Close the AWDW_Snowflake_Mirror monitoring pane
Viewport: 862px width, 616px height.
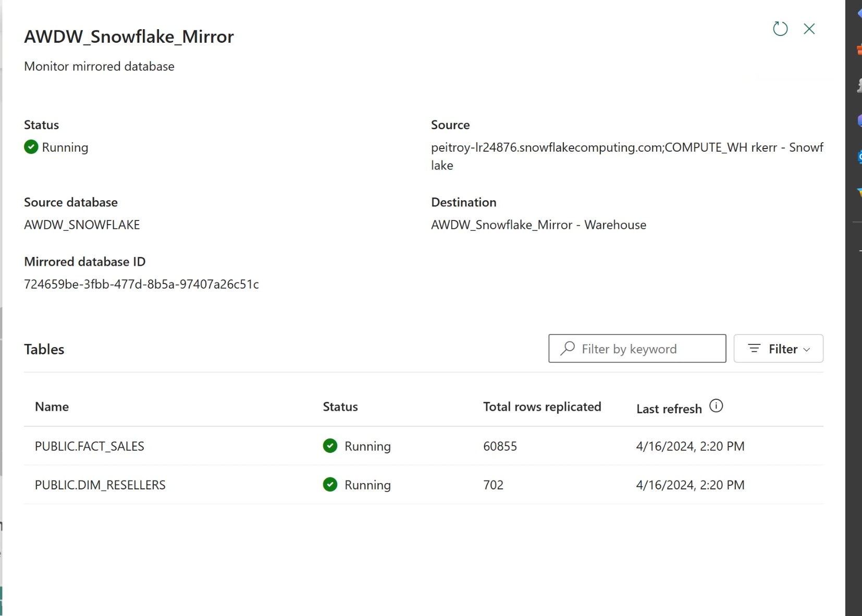tap(809, 29)
